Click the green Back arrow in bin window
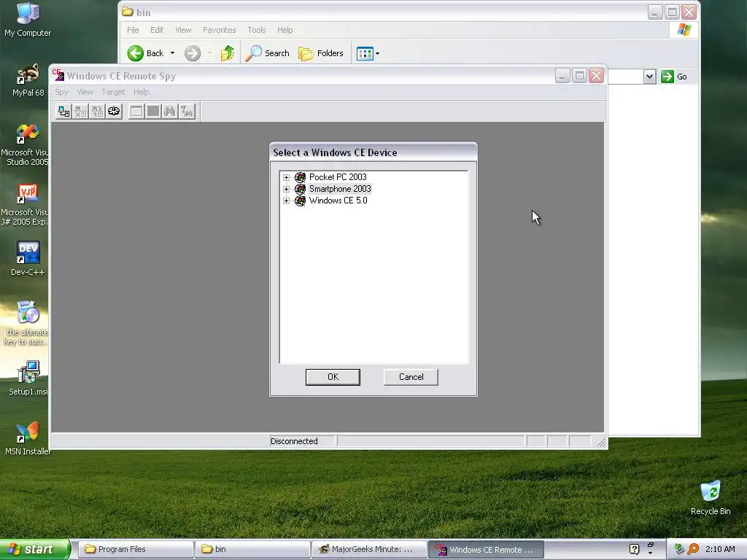Screen dimensions: 747x560 pyautogui.click(x=135, y=53)
